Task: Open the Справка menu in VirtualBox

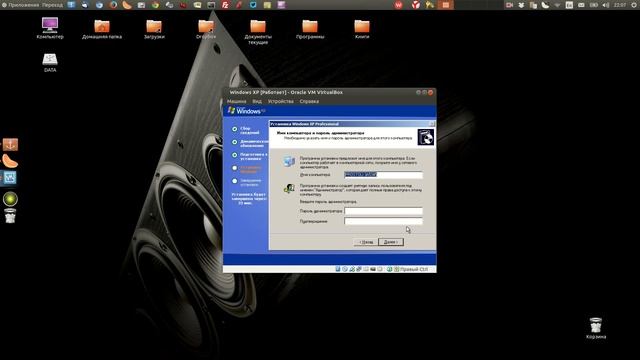Action: click(309, 101)
